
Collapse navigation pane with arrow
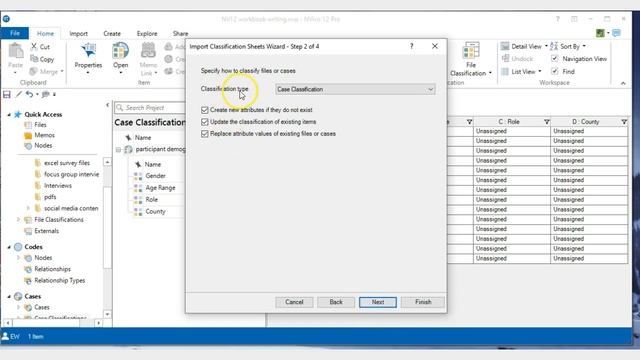coord(107,105)
